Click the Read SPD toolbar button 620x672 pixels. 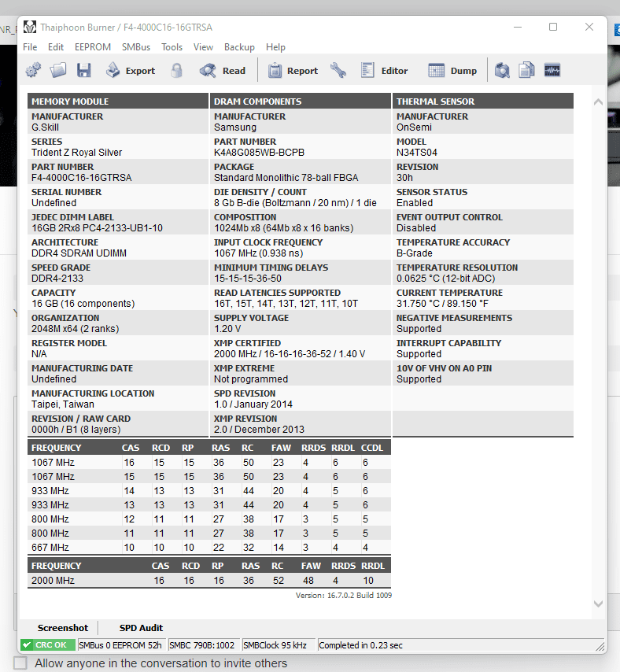pyautogui.click(x=223, y=70)
